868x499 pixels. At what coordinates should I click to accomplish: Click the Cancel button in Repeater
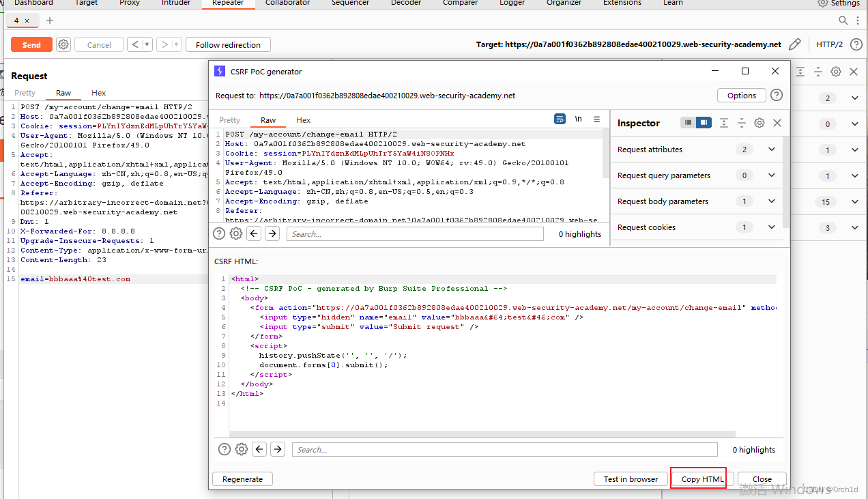[99, 44]
